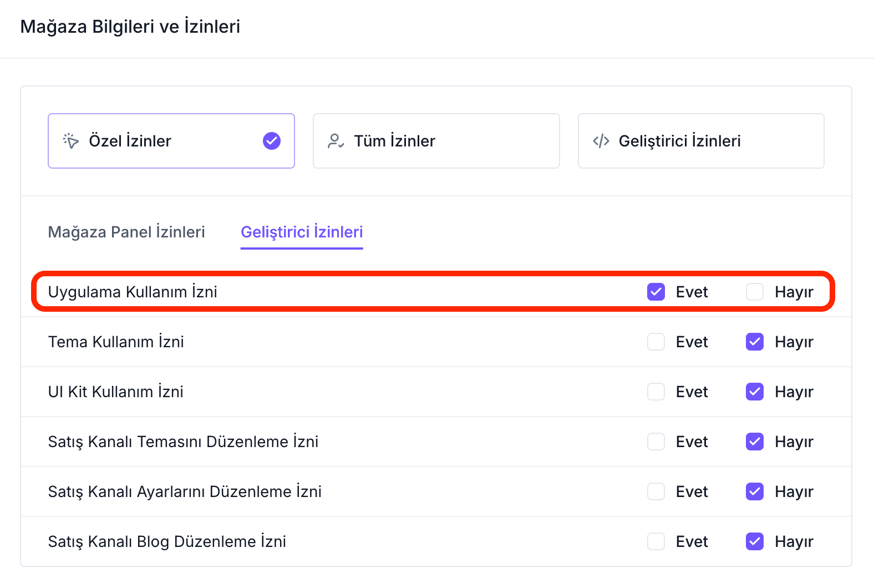
Task: Toggle Hayır for UI Kit Kullanım İzni
Action: click(x=755, y=392)
